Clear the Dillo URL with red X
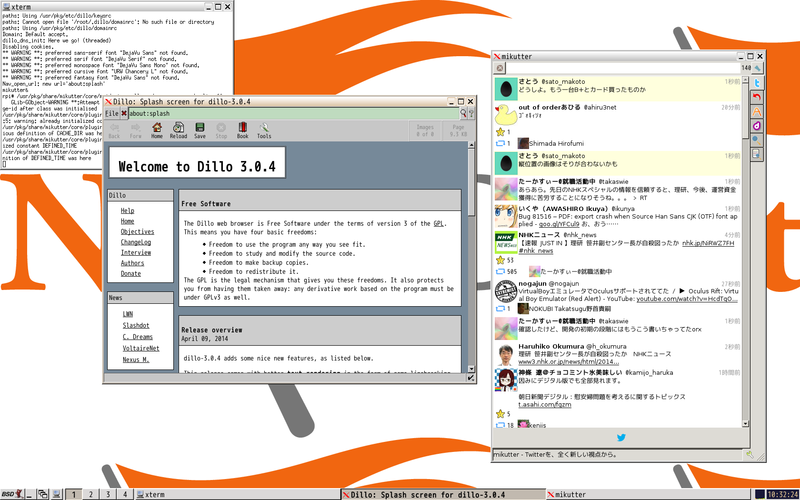 [124, 113]
